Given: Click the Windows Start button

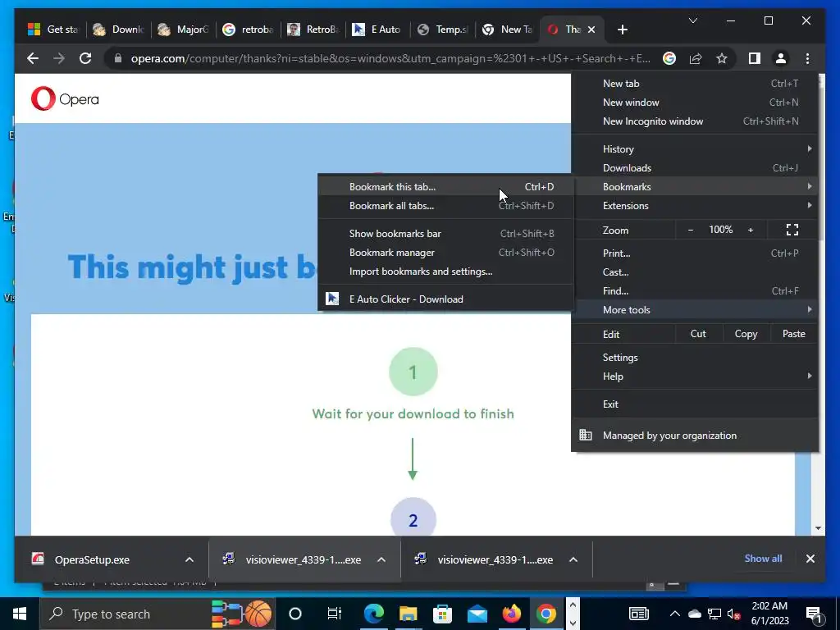Looking at the screenshot, I should [x=20, y=614].
